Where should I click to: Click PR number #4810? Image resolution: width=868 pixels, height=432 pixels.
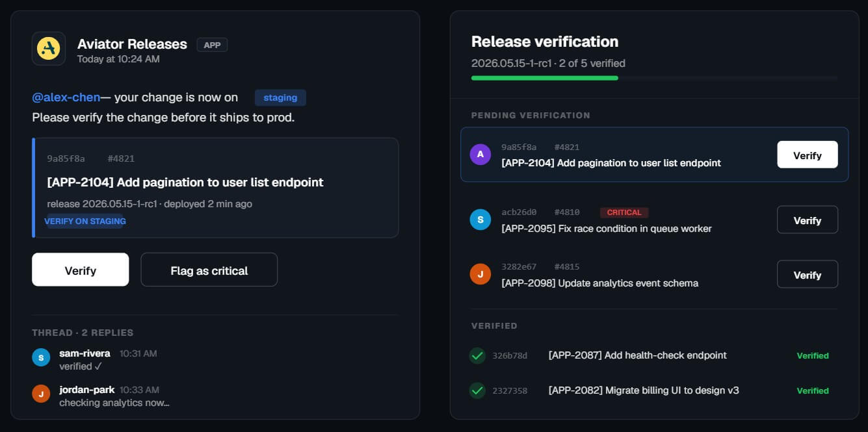pos(567,212)
